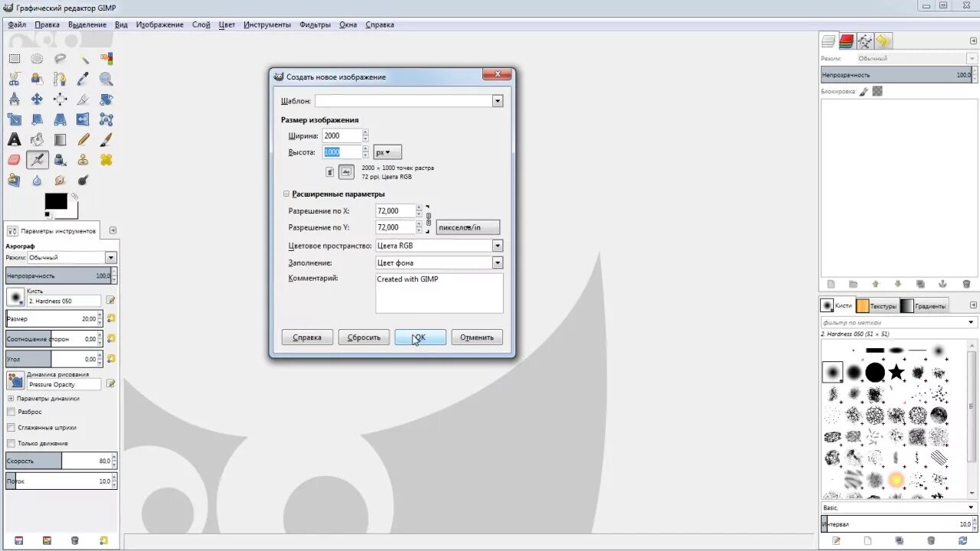Select the Move tool
This screenshot has width=980, height=551.
[37, 99]
